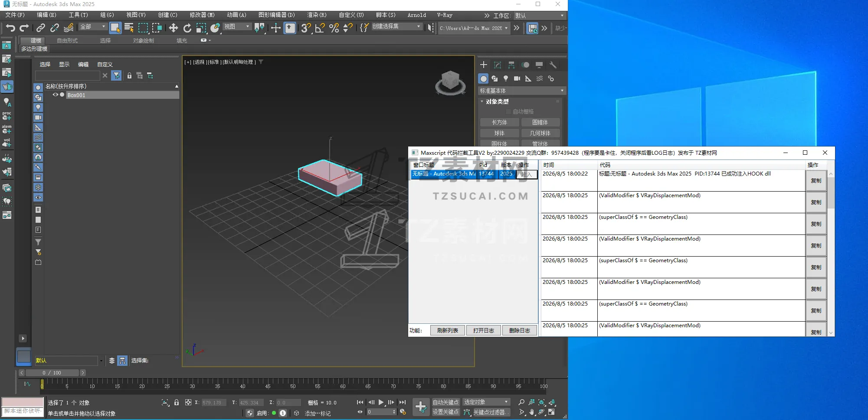Select the Pan View hand tool
The height and width of the screenshot is (420, 868).
[x=532, y=412]
